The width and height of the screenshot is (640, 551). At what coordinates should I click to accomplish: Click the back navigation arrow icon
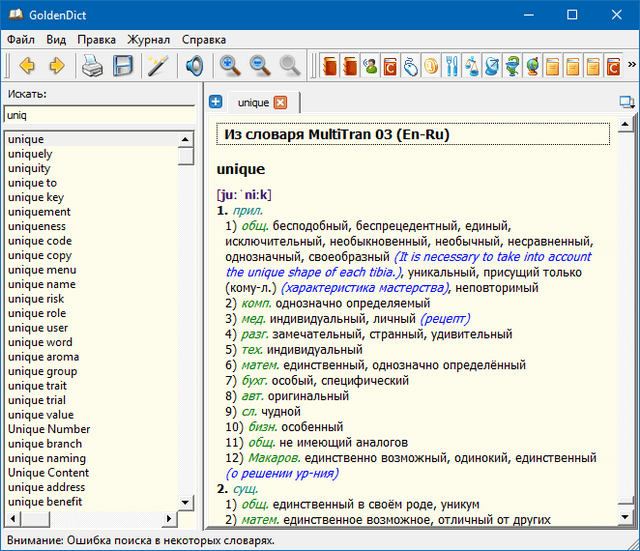(27, 67)
